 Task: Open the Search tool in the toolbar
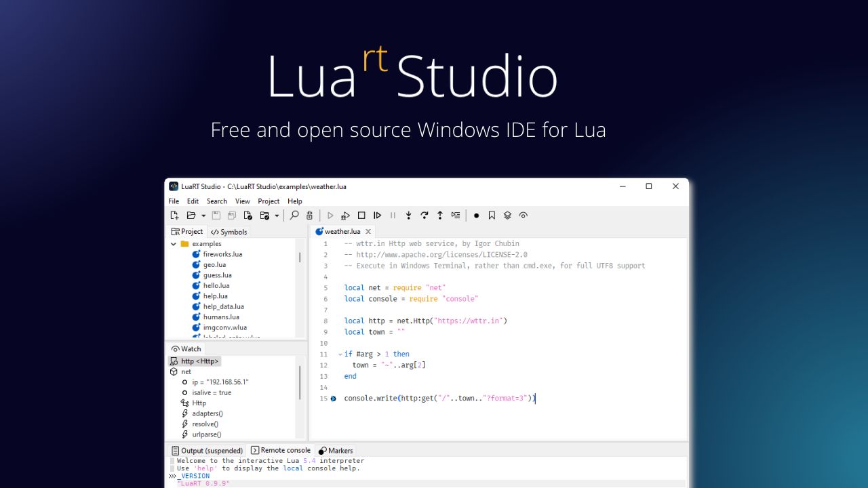point(294,215)
